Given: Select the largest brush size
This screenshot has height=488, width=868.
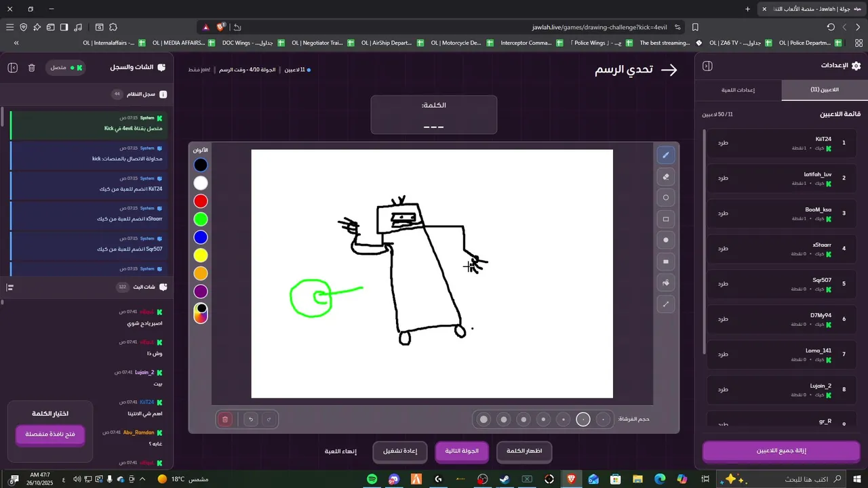Looking at the screenshot, I should pyautogui.click(x=484, y=420).
